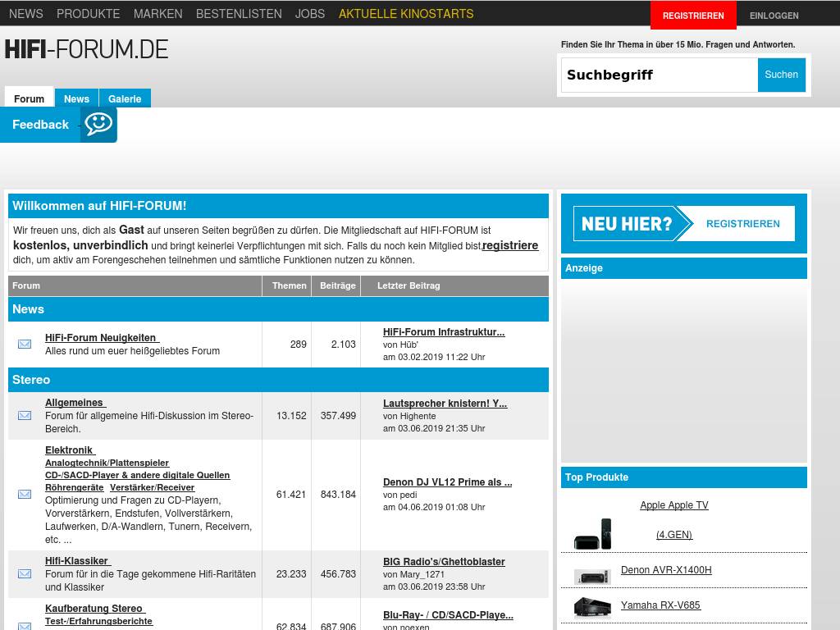Click the HIFI-FORUM.DE site logo

[x=86, y=50]
